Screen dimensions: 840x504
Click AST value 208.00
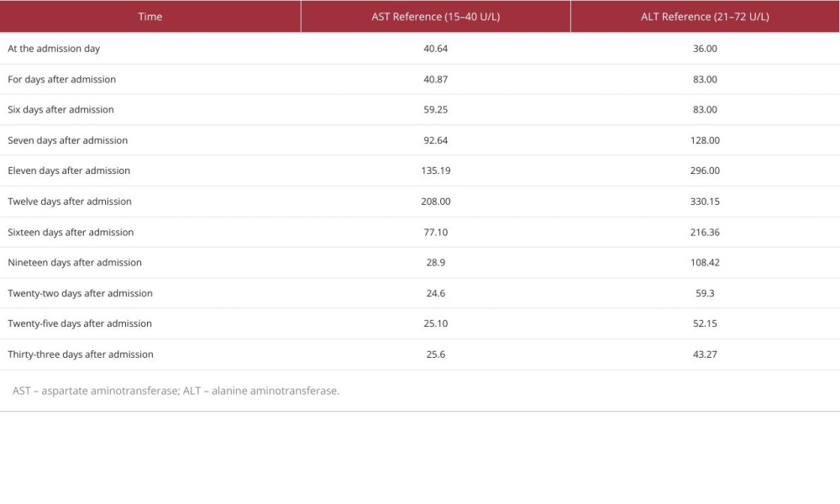pyautogui.click(x=435, y=202)
